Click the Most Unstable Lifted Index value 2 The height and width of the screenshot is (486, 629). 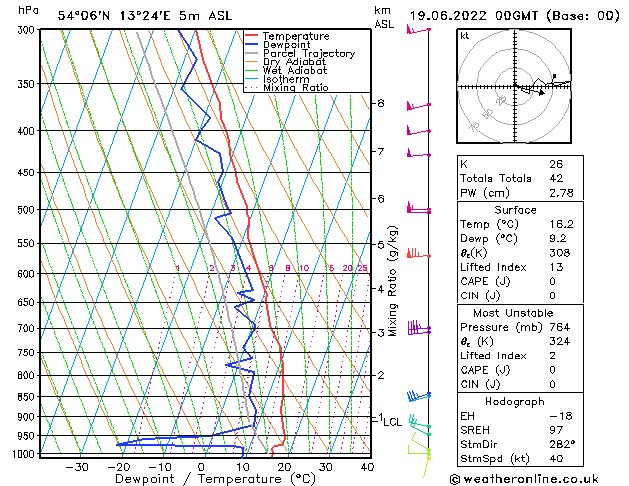552,356
